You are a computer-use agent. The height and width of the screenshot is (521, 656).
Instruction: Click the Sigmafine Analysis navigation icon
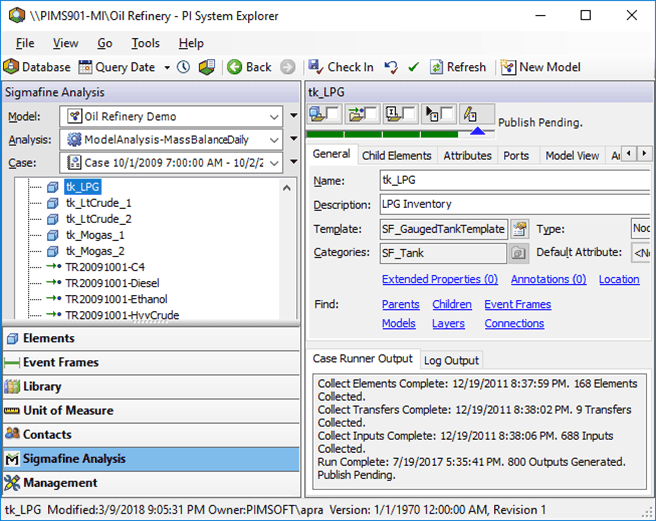(x=12, y=459)
